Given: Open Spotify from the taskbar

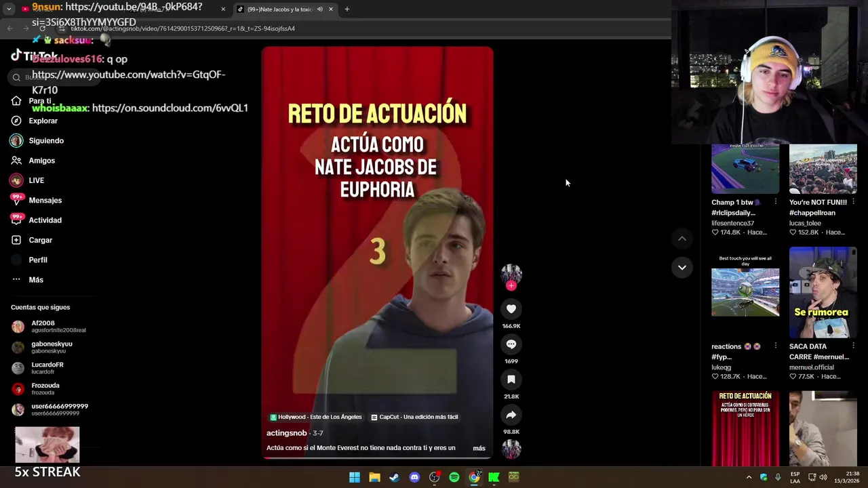Looking at the screenshot, I should (454, 477).
